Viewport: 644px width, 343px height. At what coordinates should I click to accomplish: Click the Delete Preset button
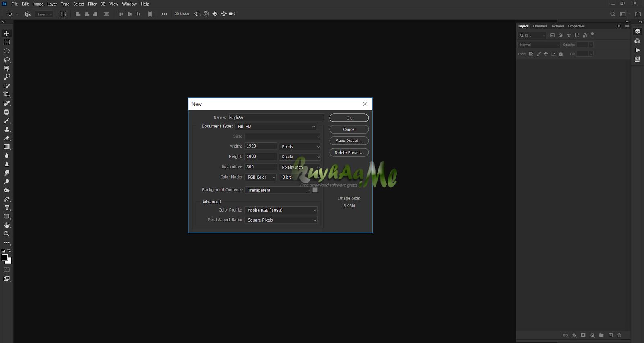point(349,152)
